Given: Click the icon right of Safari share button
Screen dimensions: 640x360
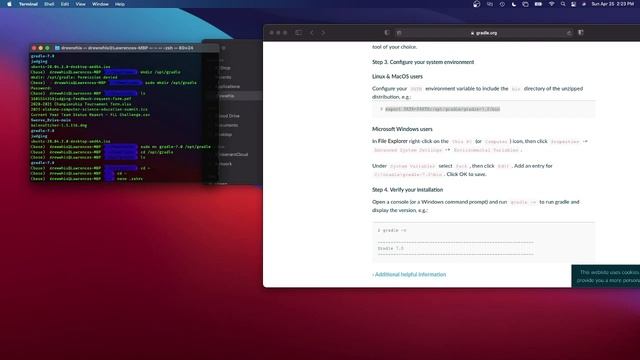Looking at the screenshot, I should pyautogui.click(x=581, y=33).
